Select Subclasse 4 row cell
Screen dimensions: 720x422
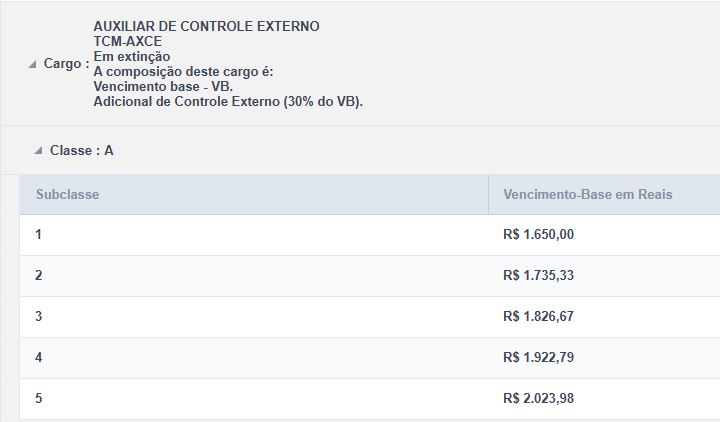(39, 357)
